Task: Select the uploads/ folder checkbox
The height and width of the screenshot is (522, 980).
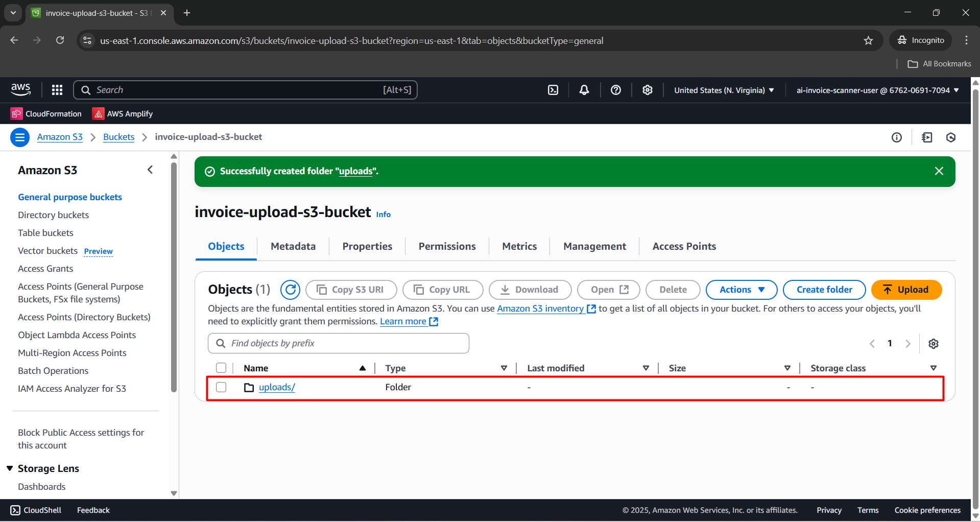Action: 221,387
